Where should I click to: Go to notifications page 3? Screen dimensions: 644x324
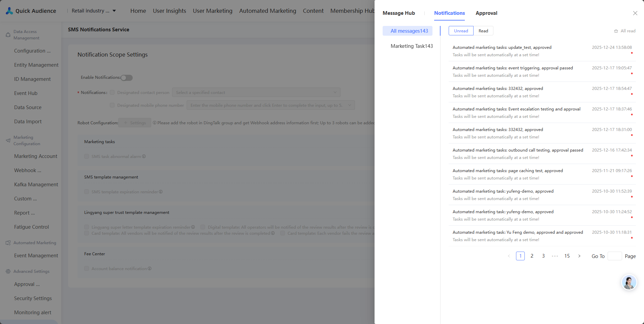click(x=543, y=256)
